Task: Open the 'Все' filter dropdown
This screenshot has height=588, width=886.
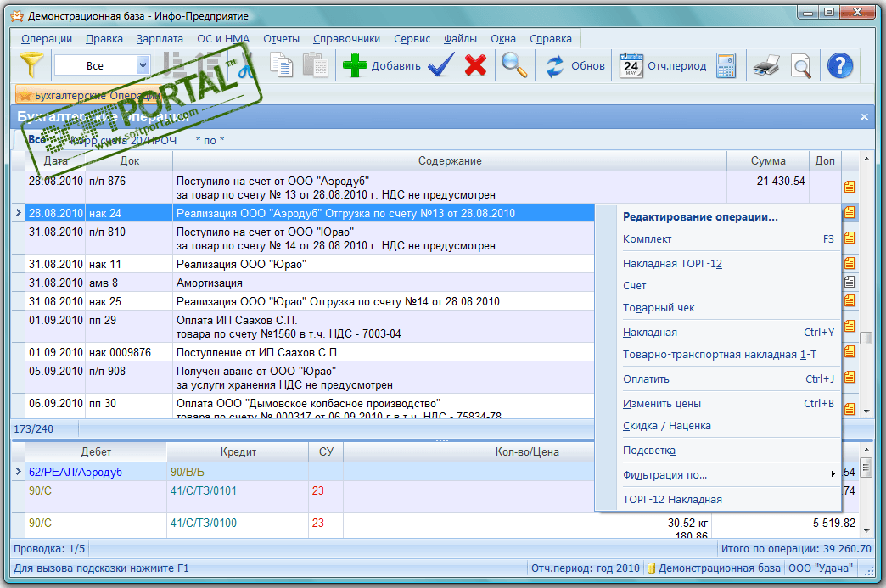Action: pos(143,65)
